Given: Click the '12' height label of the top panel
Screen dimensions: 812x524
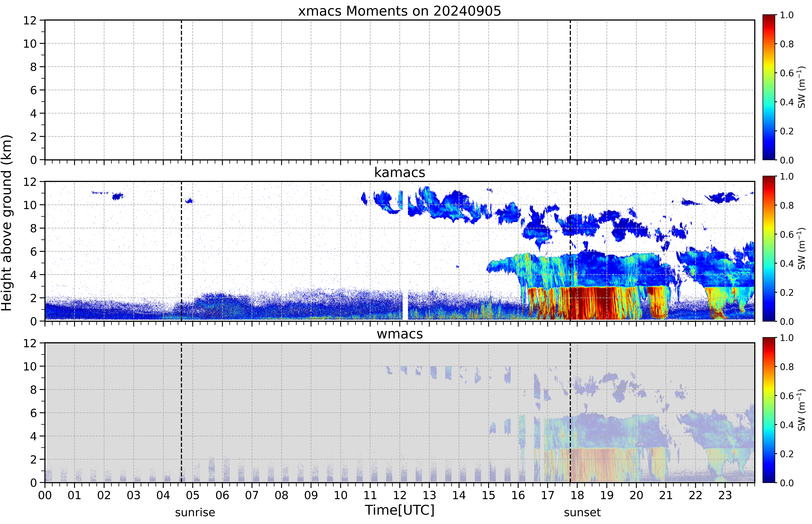Looking at the screenshot, I should coord(30,20).
